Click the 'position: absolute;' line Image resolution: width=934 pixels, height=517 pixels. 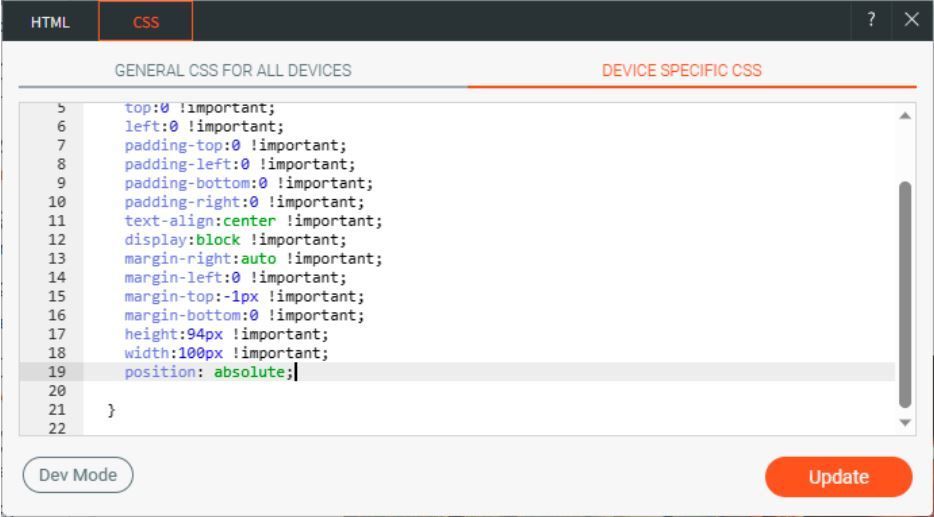[209, 372]
